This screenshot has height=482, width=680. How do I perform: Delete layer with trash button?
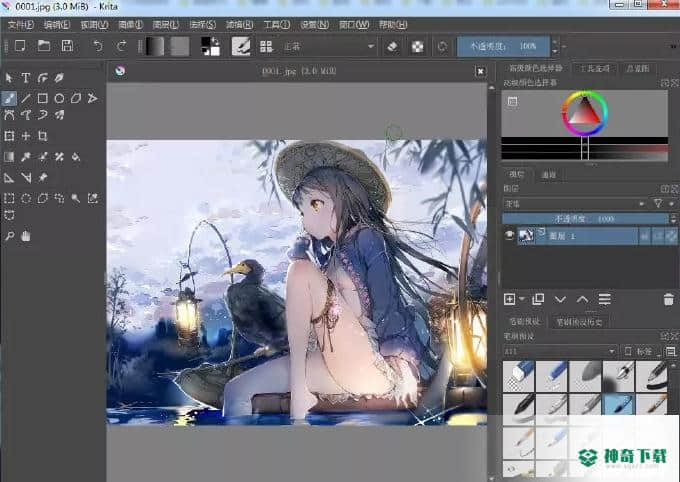pyautogui.click(x=669, y=299)
